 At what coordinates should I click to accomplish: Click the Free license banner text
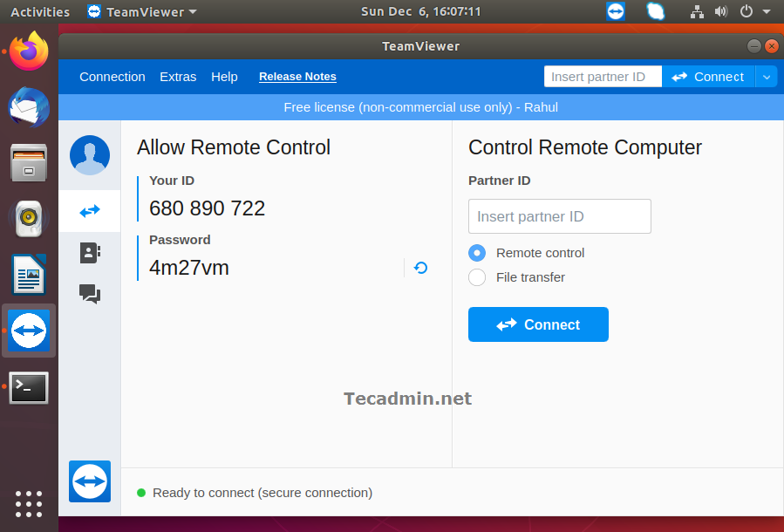pos(421,107)
